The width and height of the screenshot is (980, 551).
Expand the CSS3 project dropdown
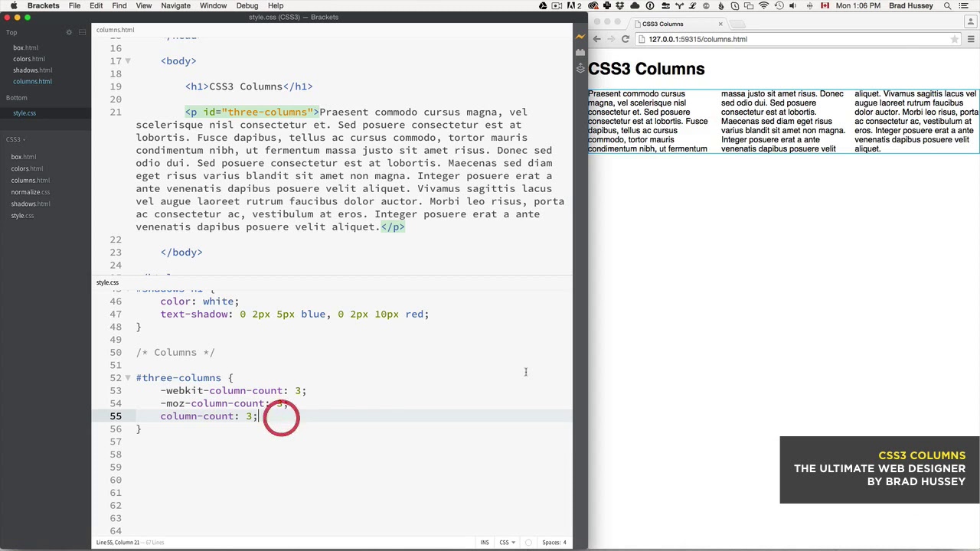pyautogui.click(x=16, y=139)
